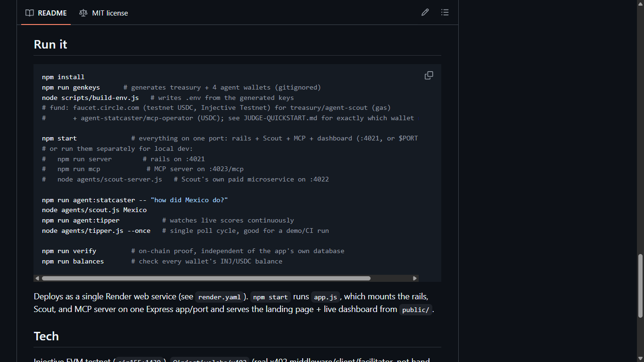Click the horizontal scrollbar thumb of code block
This screenshot has width=644, height=362.
tap(206, 278)
